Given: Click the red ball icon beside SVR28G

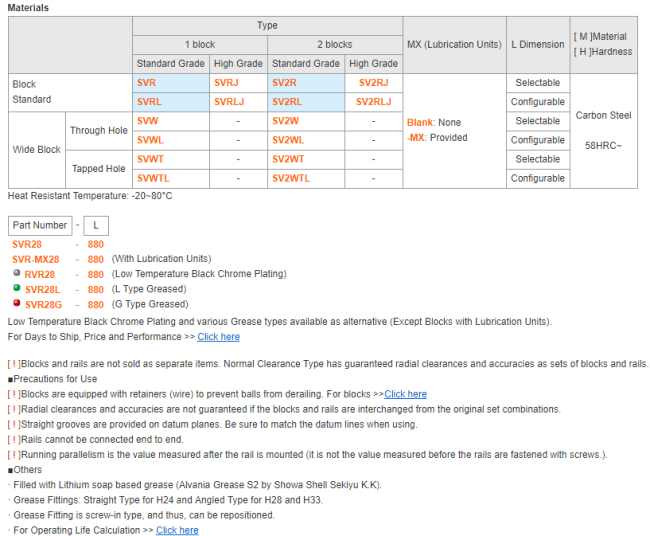Looking at the screenshot, I should coord(17,303).
